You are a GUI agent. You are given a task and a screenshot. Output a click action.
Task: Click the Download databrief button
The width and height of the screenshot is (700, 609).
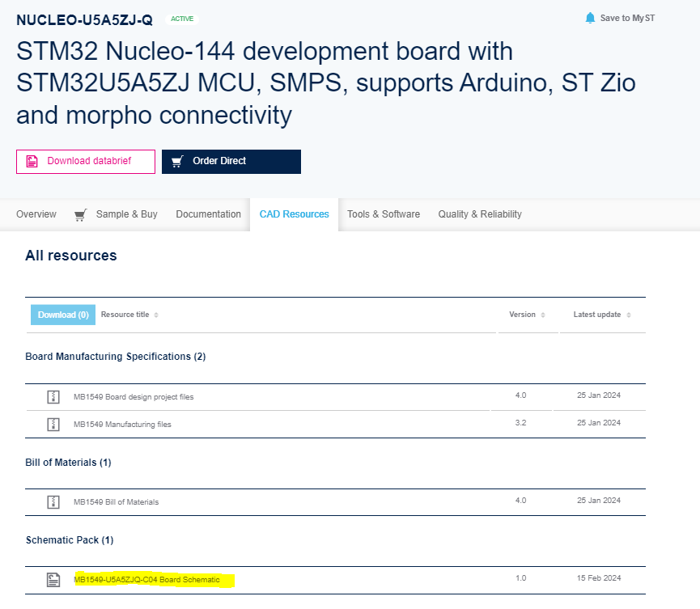[x=85, y=161]
